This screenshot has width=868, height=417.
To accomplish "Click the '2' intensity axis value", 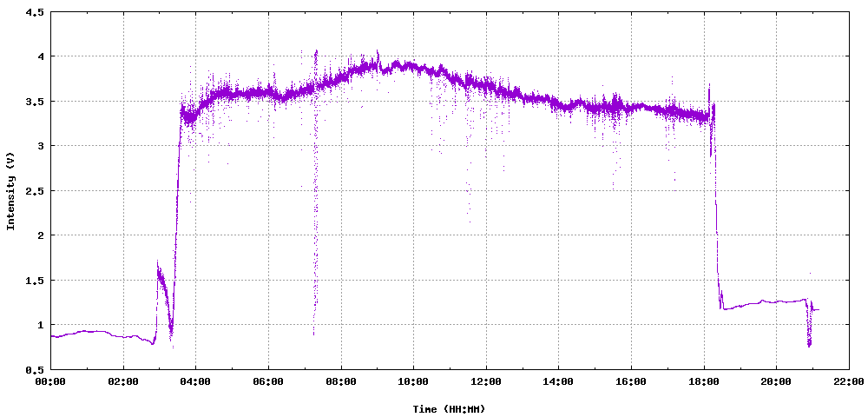I will pos(39,235).
